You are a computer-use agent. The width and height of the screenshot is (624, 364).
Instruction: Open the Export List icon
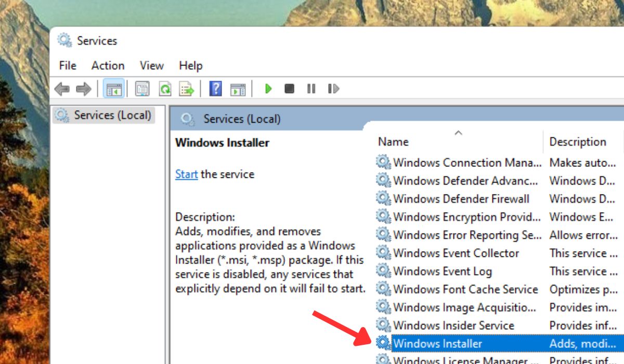188,88
